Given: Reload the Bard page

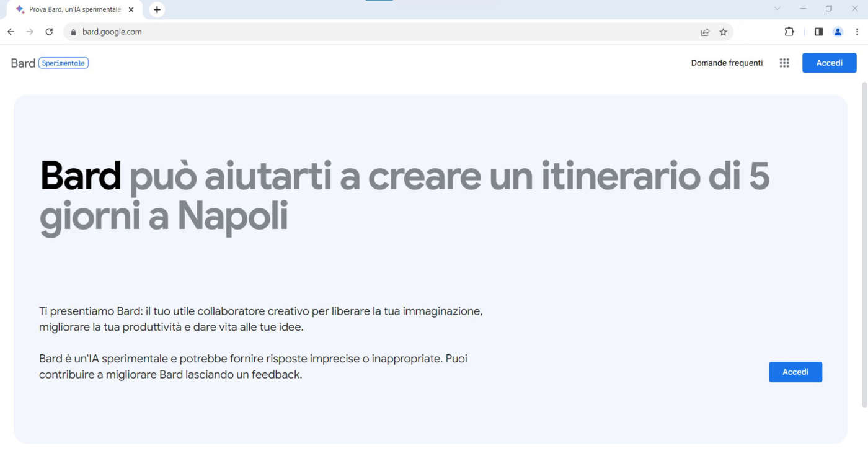Looking at the screenshot, I should 50,32.
